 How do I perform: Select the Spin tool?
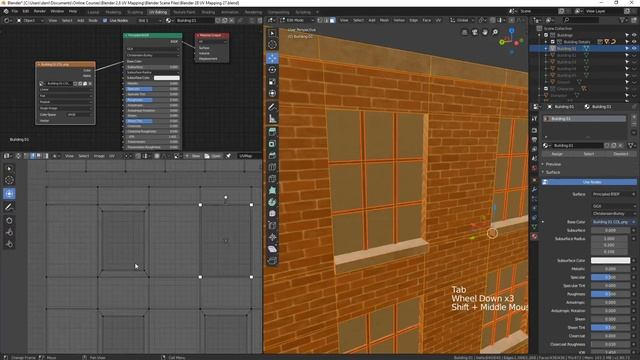click(x=272, y=202)
